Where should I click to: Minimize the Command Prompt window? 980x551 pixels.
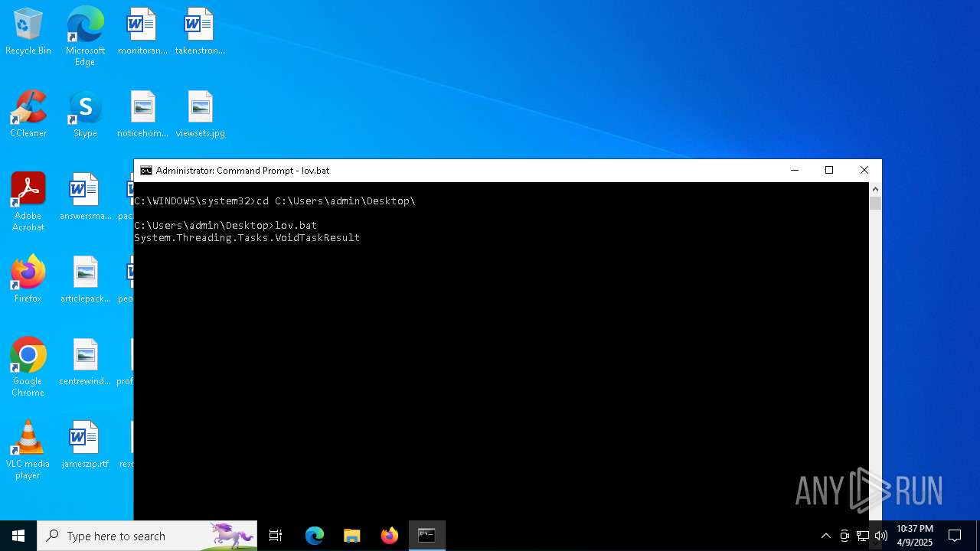click(x=794, y=170)
